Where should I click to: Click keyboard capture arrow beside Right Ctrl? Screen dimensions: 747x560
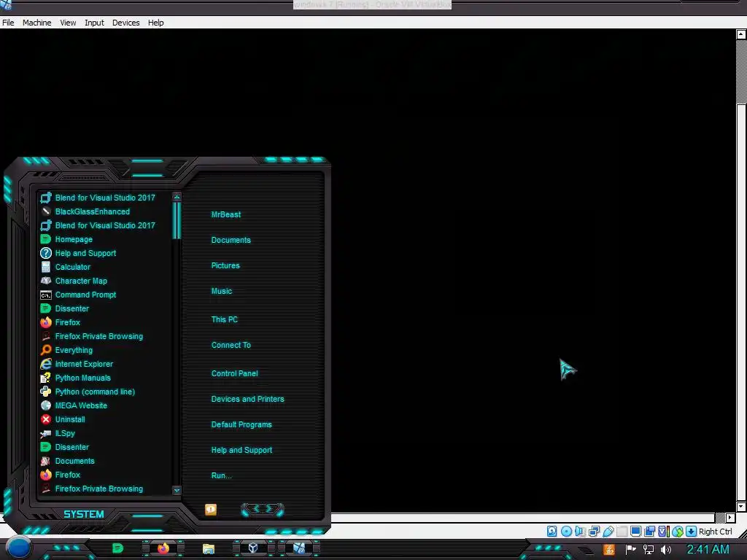(x=692, y=532)
